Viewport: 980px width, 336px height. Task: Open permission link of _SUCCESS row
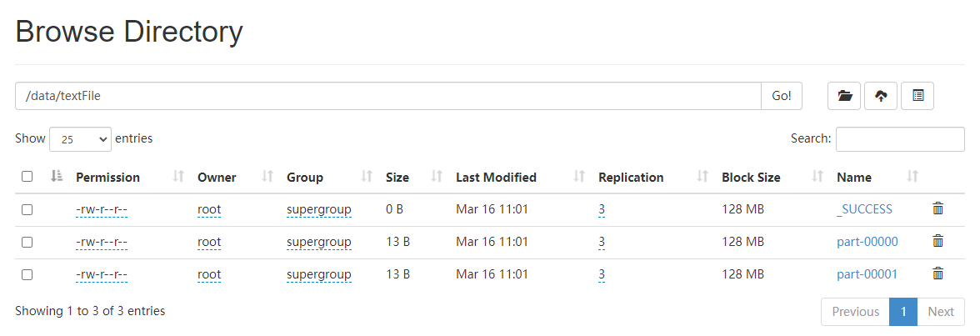pos(101,209)
